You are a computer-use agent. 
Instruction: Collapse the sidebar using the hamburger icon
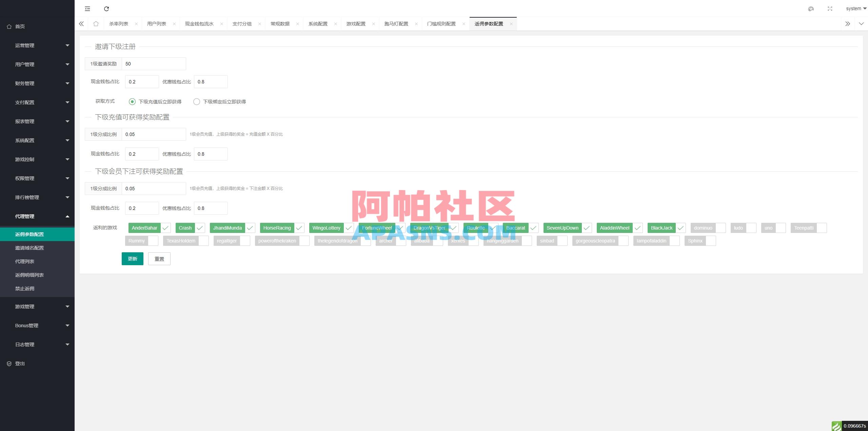tap(87, 8)
